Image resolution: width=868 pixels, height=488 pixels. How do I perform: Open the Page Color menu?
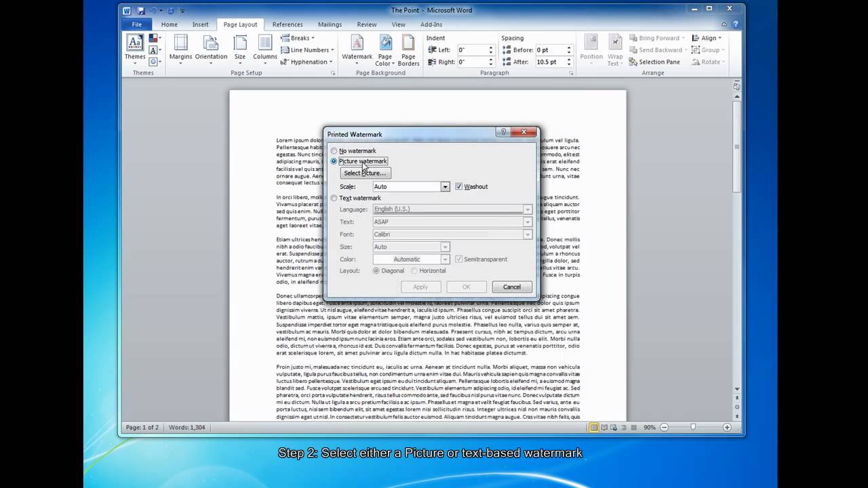tap(384, 50)
